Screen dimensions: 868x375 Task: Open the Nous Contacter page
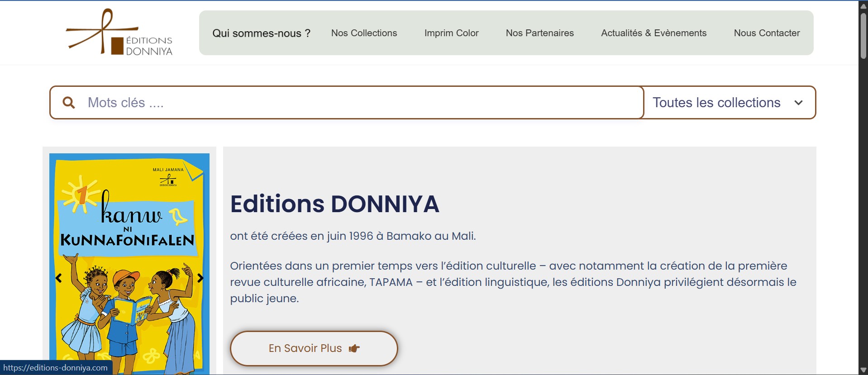click(767, 33)
